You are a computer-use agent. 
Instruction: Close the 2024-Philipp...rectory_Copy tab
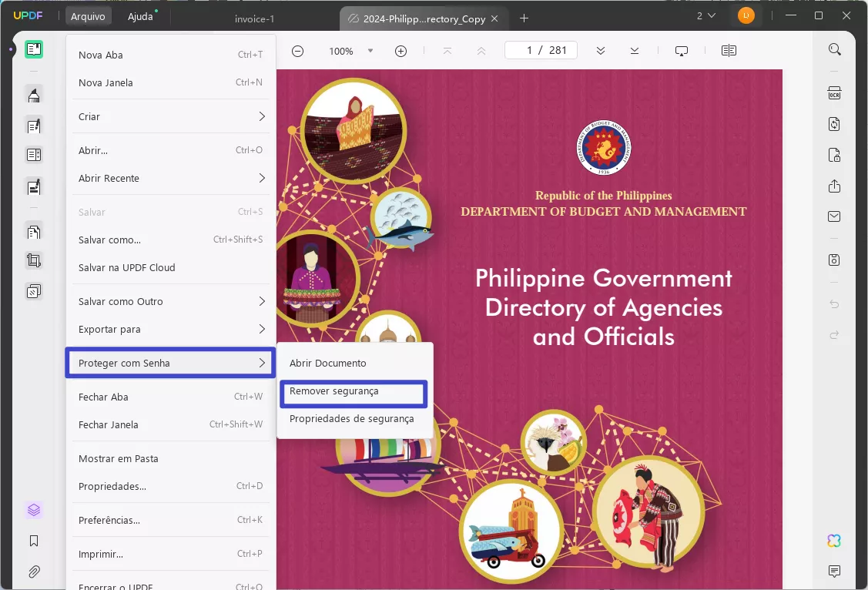pyautogui.click(x=494, y=18)
